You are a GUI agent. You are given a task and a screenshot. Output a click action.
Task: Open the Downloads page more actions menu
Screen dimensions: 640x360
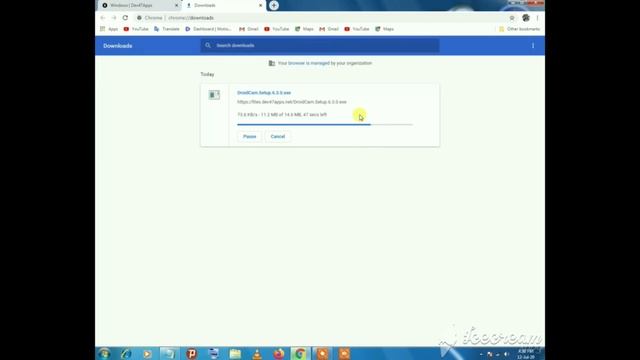[533, 46]
